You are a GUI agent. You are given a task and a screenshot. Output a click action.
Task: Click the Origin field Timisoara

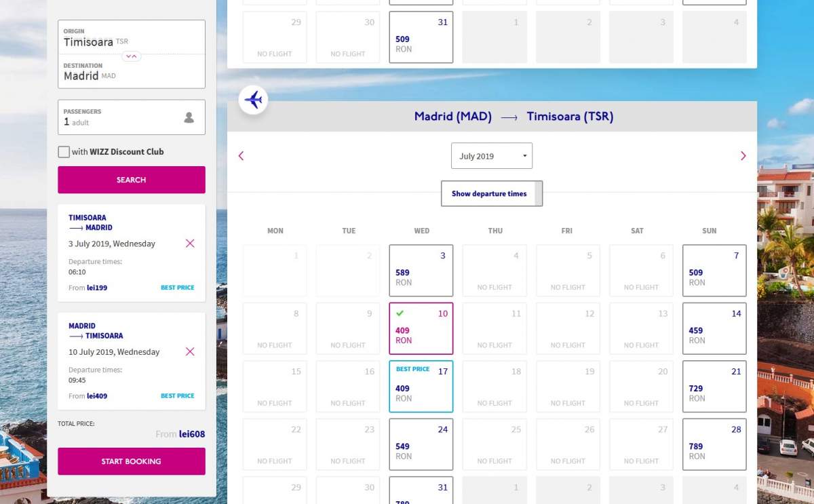click(131, 38)
